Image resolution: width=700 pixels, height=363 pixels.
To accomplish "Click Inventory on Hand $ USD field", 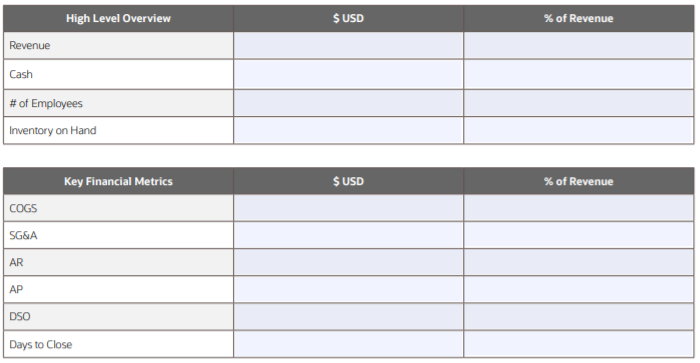I will point(348,130).
